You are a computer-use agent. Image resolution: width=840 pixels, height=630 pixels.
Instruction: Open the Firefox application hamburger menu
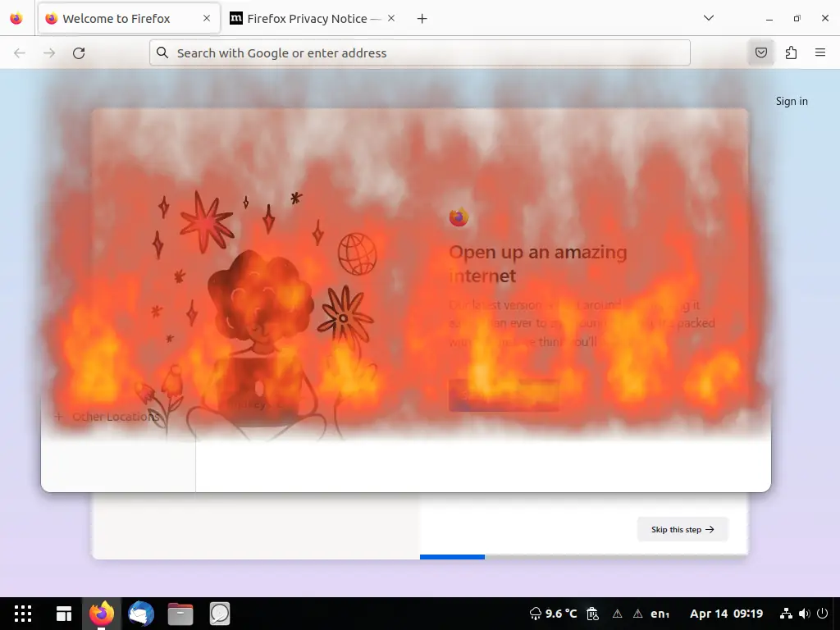click(x=820, y=52)
